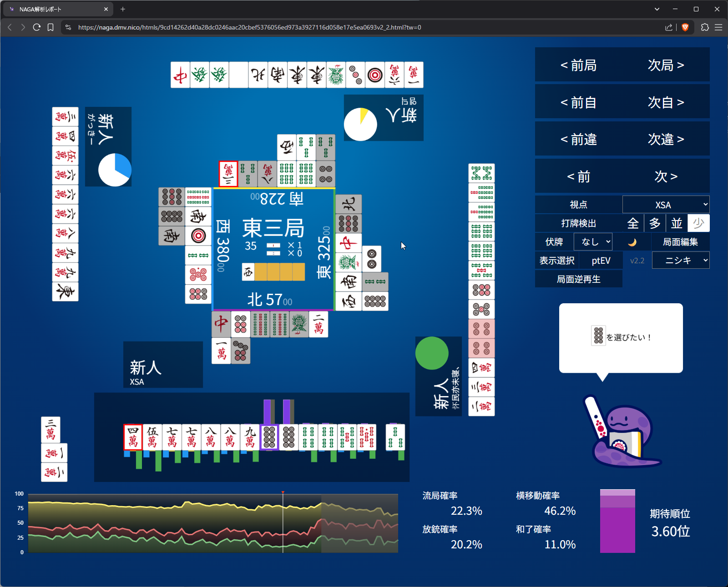Open the Brave Shields icon in the address bar
The image size is (728, 587).
click(x=685, y=27)
